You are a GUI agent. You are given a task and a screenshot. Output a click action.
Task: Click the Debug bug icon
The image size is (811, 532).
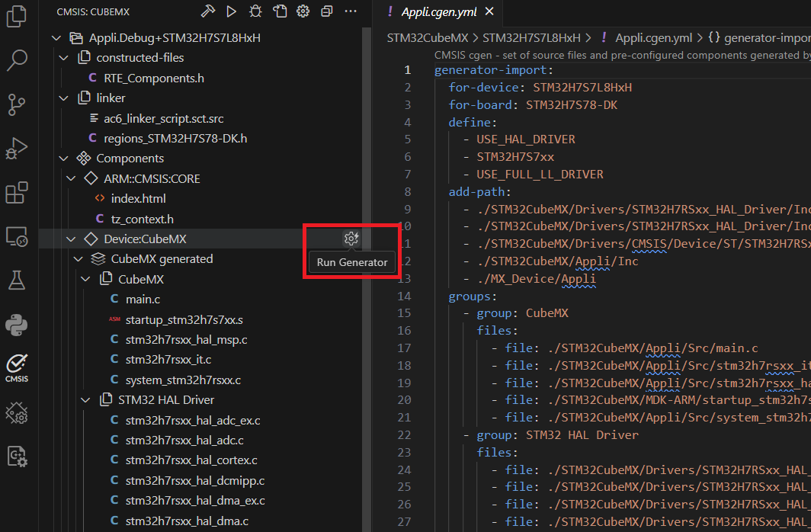[x=255, y=11]
